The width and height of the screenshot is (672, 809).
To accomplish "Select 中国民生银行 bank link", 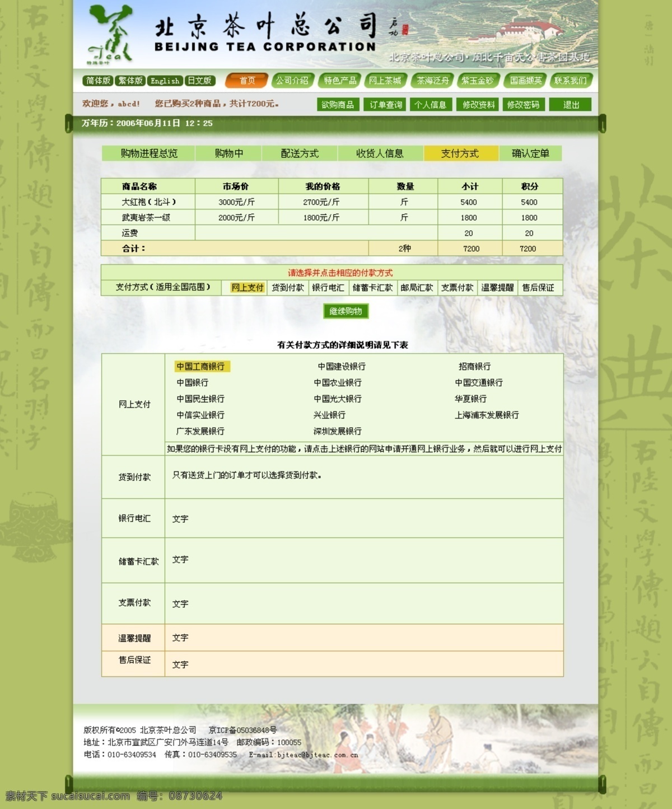I will point(200,399).
